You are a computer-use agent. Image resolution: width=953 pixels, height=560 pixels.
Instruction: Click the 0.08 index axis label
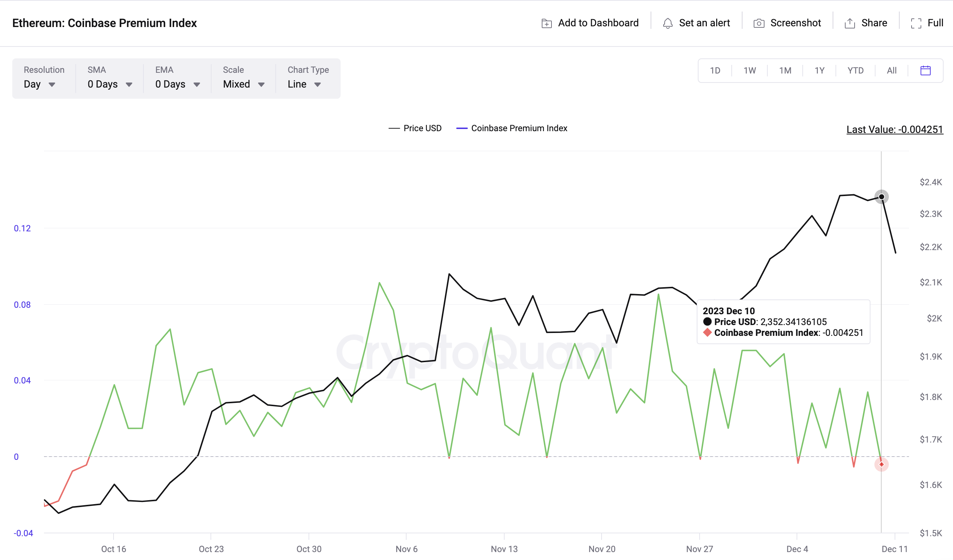click(22, 305)
